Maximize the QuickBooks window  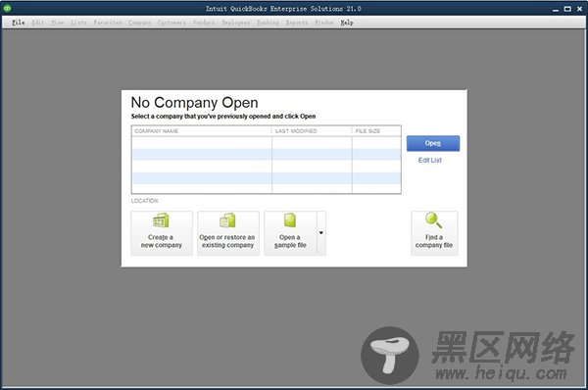tap(567, 9)
